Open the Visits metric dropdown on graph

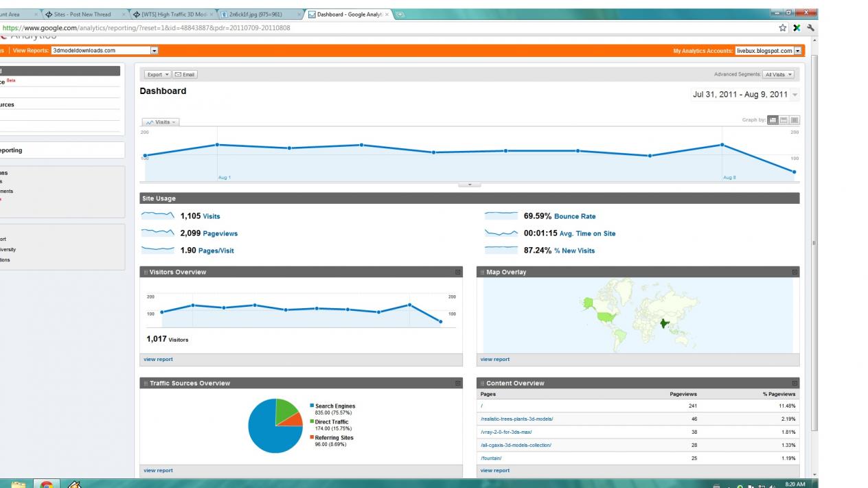pyautogui.click(x=161, y=122)
